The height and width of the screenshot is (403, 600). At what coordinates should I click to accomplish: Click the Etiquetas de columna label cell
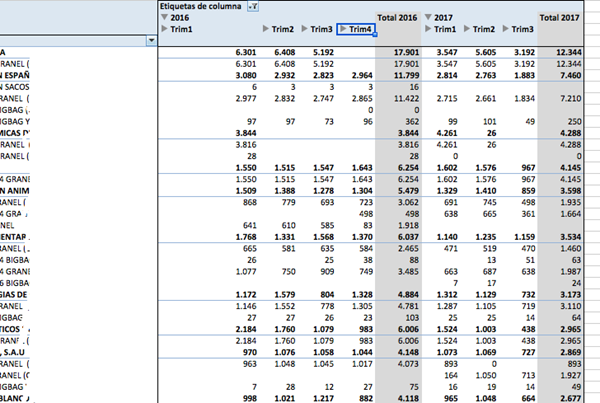point(201,6)
